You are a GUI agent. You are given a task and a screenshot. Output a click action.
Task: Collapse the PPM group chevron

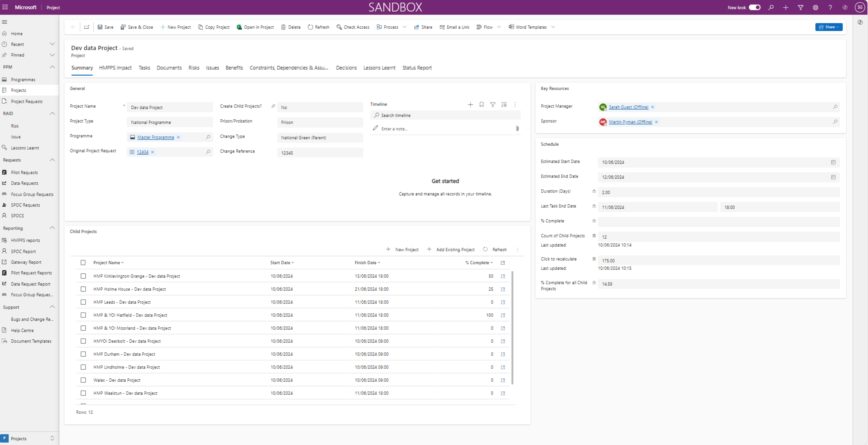coord(52,67)
